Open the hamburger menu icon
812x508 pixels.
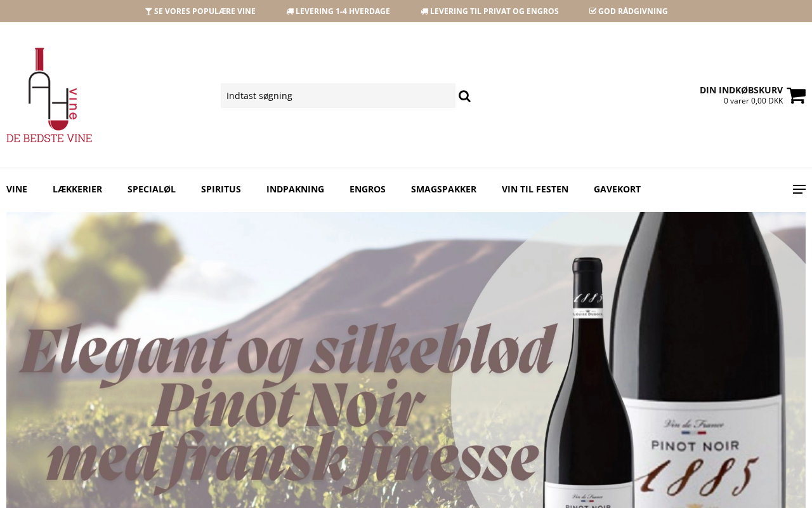[799, 189]
